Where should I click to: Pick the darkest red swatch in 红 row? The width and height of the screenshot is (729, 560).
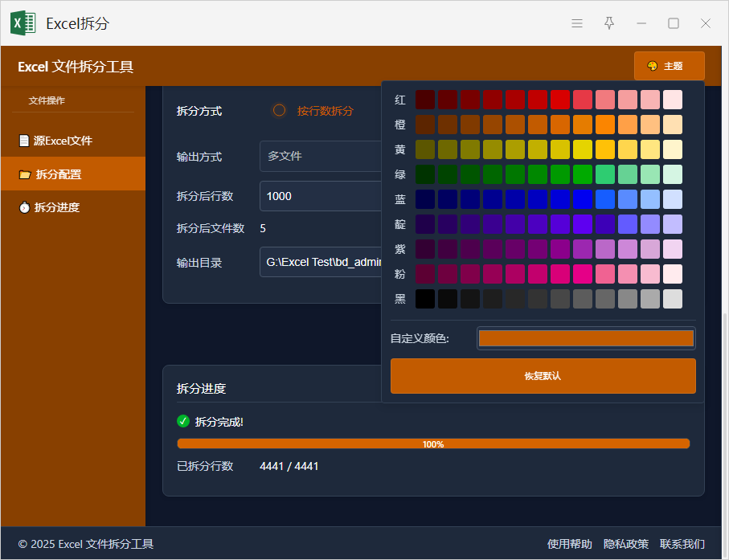[x=425, y=100]
